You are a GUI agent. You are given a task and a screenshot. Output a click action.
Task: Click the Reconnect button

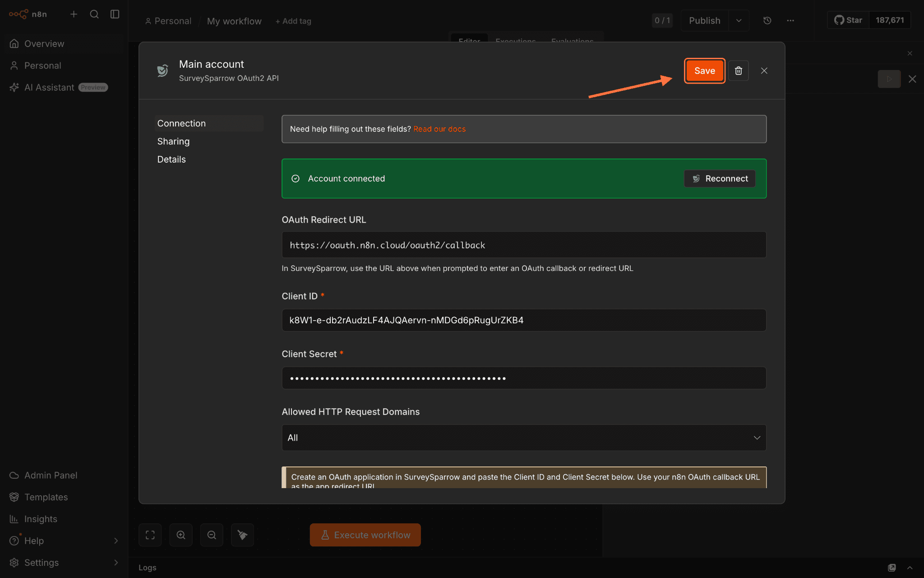[x=720, y=179]
